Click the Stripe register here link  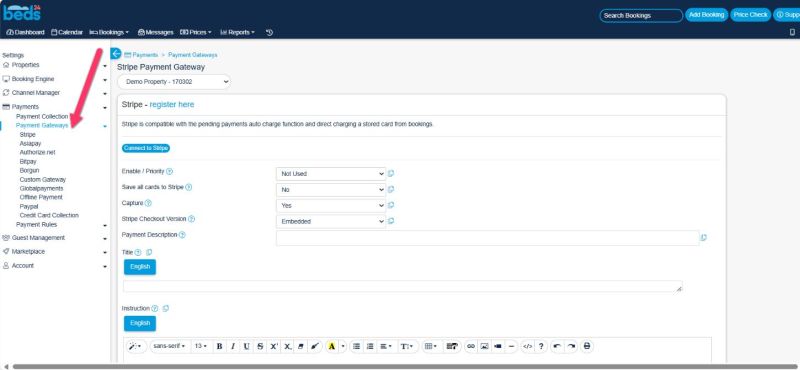pos(172,104)
